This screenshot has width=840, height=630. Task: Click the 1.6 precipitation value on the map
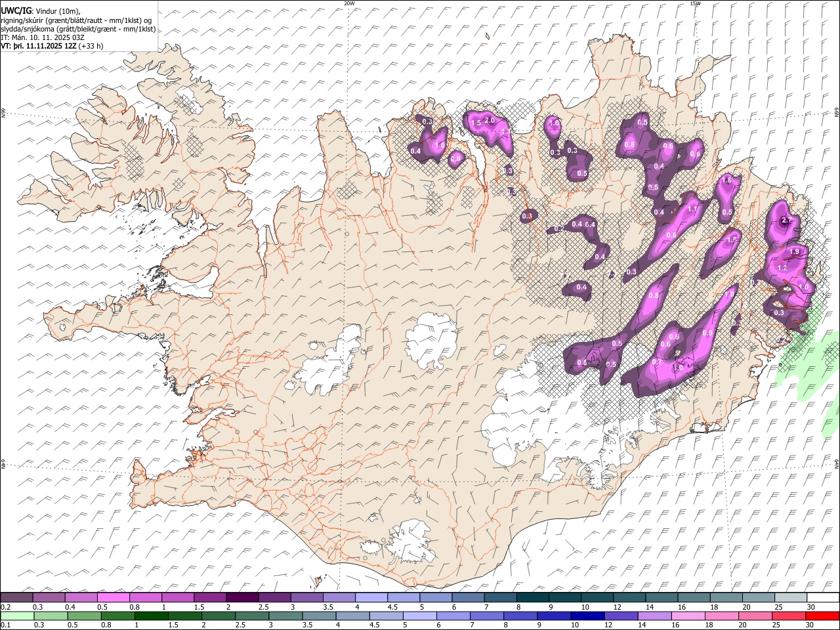pyautogui.click(x=553, y=123)
